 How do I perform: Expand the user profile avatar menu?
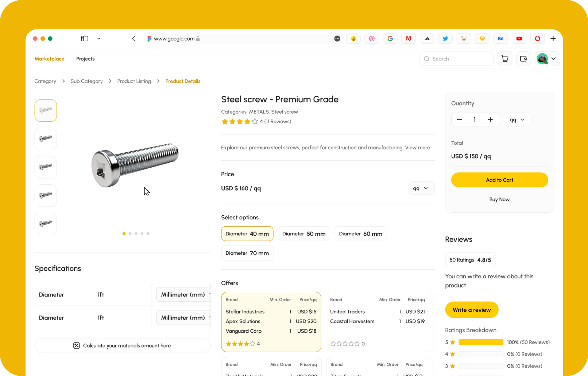547,59
